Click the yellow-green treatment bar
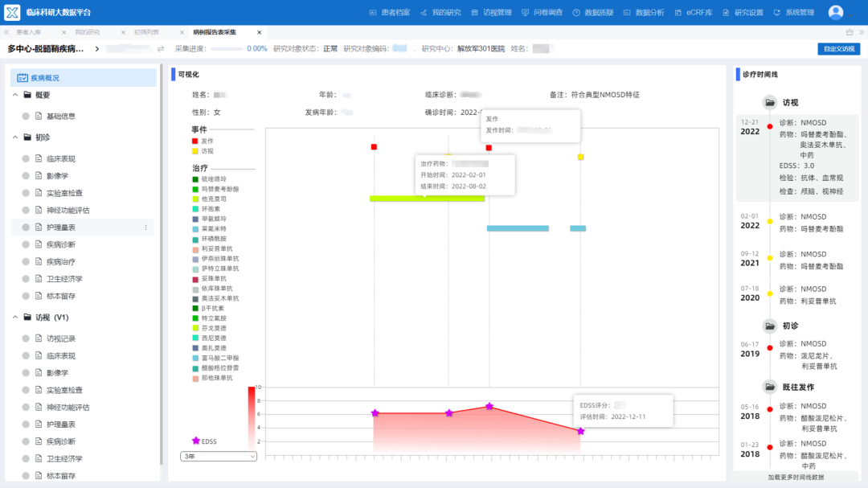Screen dimensions: 868x488 click(427, 199)
